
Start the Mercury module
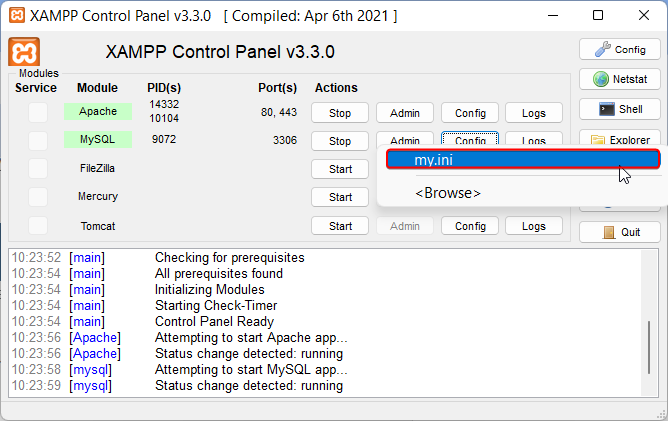pyautogui.click(x=340, y=197)
